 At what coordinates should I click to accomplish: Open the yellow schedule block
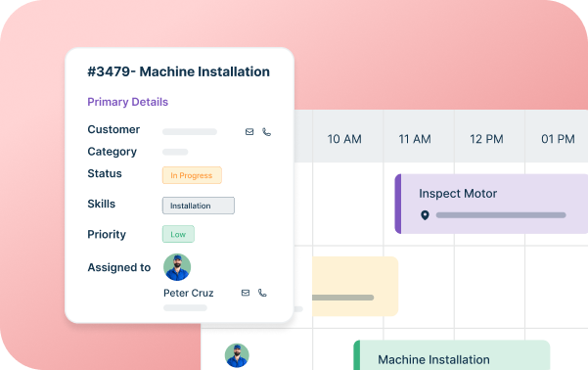[355, 287]
